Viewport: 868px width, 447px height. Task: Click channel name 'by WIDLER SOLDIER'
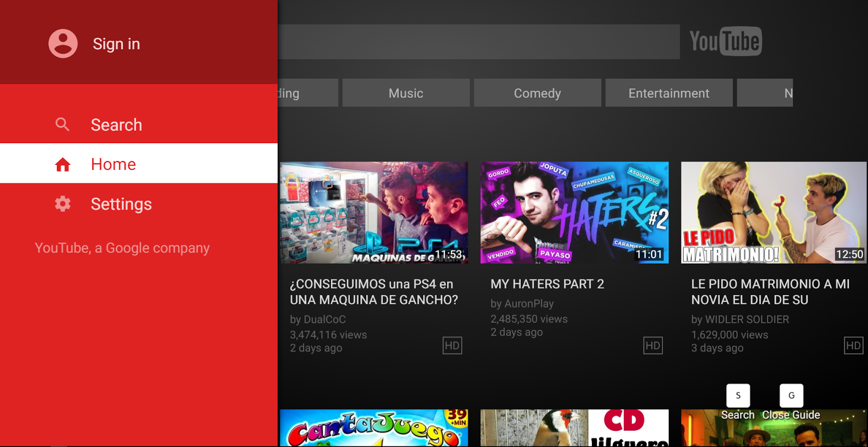[740, 320]
